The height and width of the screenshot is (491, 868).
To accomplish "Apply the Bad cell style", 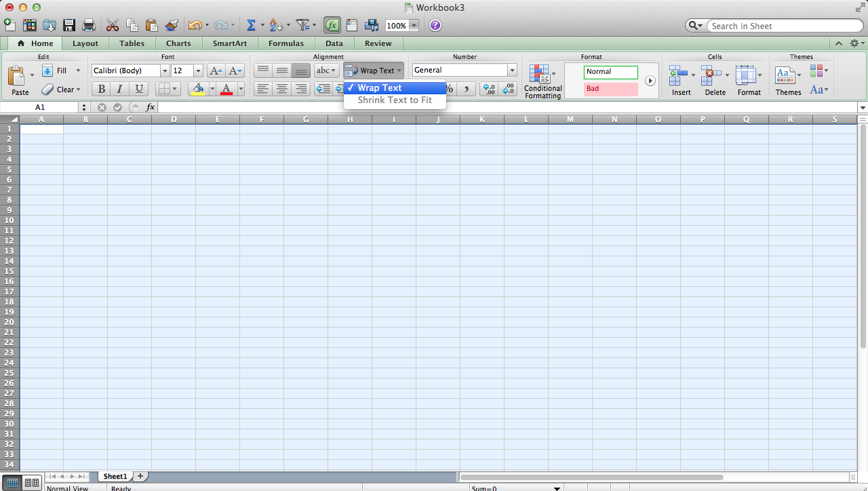I will pyautogui.click(x=611, y=89).
